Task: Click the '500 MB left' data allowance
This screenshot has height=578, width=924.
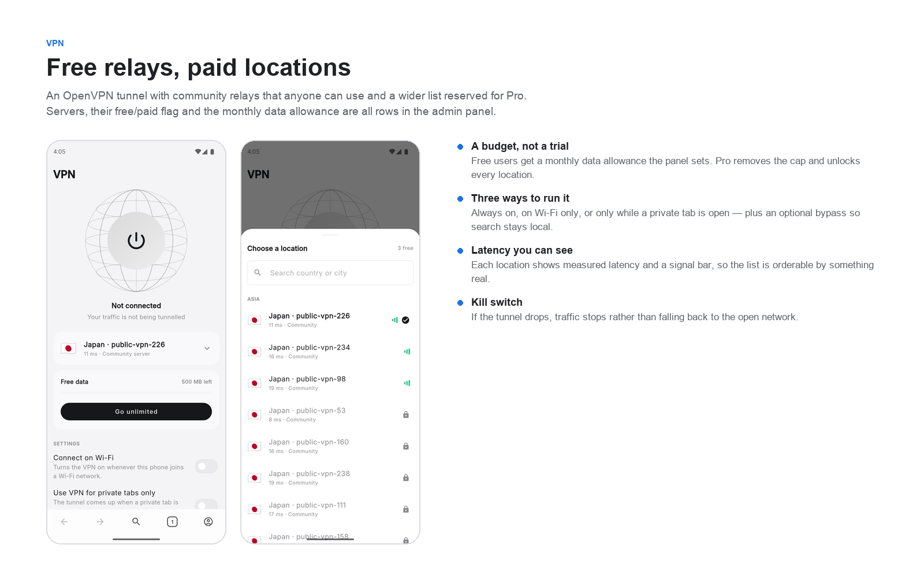Action: coord(197,382)
